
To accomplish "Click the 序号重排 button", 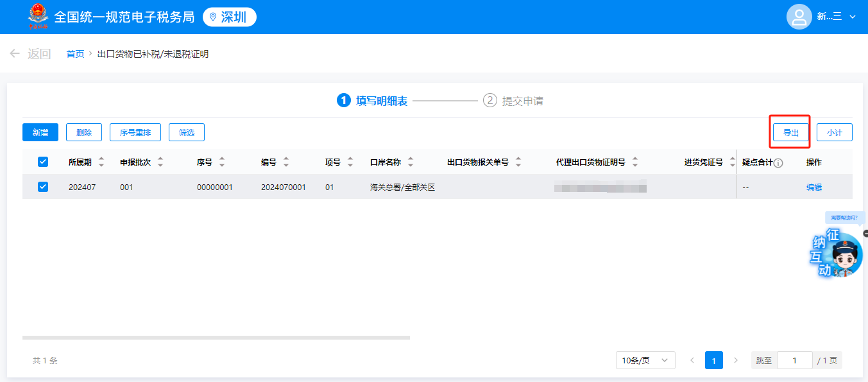I will pos(135,132).
